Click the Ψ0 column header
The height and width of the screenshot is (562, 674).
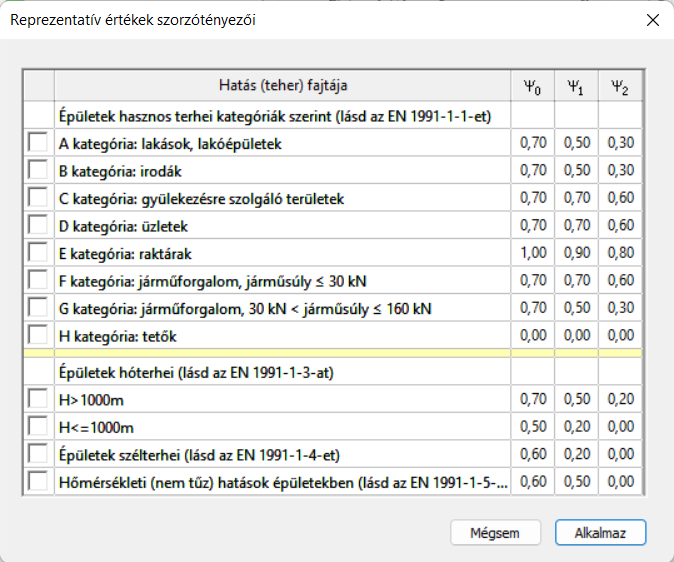tap(533, 86)
